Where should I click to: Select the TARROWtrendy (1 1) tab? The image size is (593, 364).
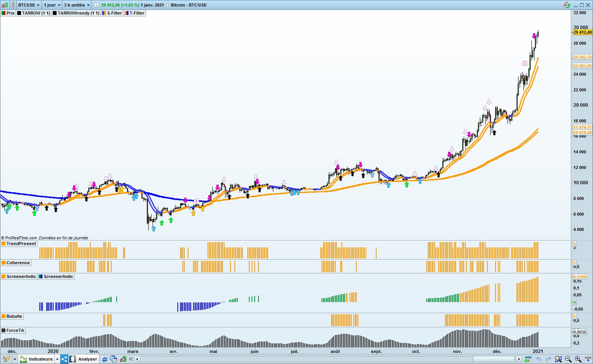[x=76, y=13]
